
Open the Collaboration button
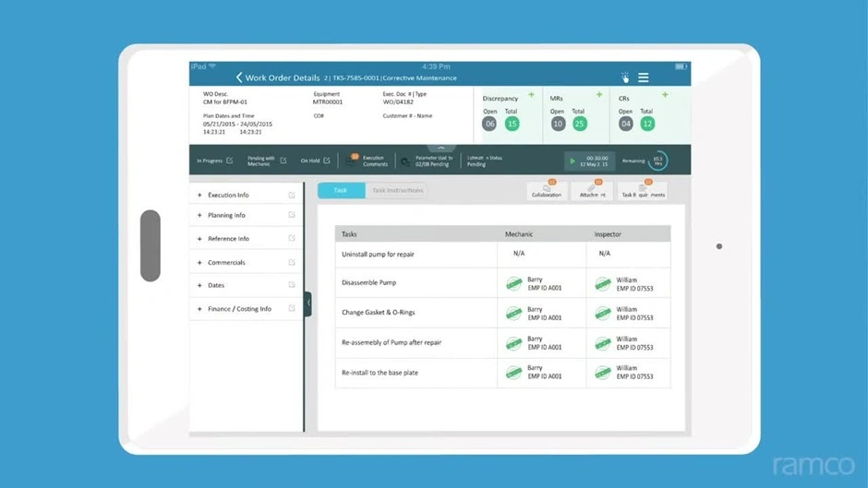(x=547, y=191)
